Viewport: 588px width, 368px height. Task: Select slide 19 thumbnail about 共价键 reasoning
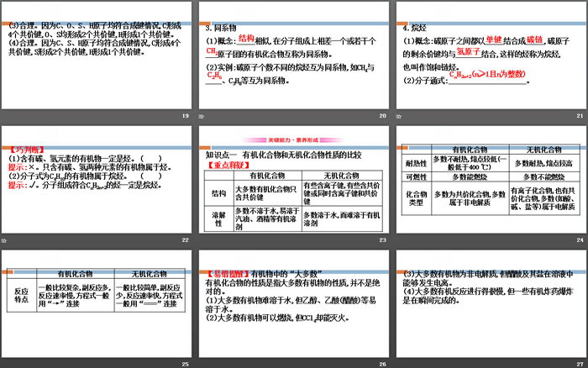click(97, 55)
